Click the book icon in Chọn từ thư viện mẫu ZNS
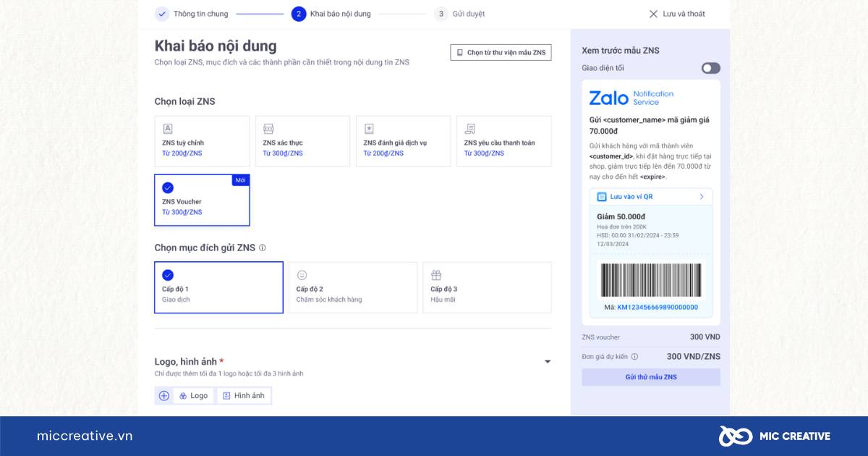The height and width of the screenshot is (456, 868). [x=460, y=53]
